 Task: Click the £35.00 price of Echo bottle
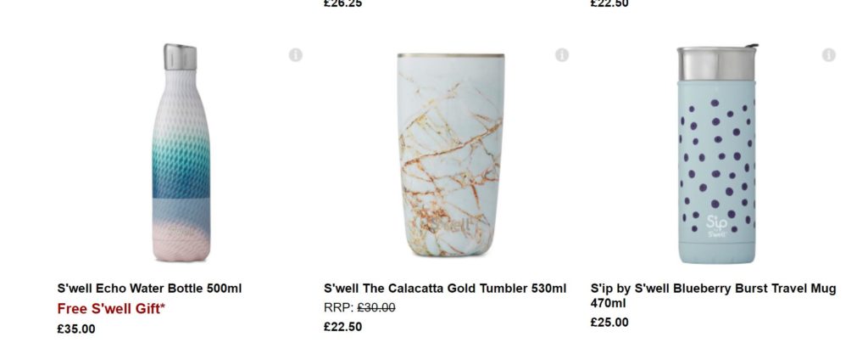coord(76,328)
